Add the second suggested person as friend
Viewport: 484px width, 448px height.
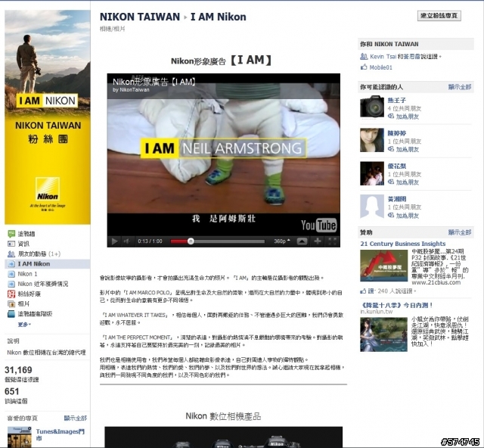[x=407, y=149]
